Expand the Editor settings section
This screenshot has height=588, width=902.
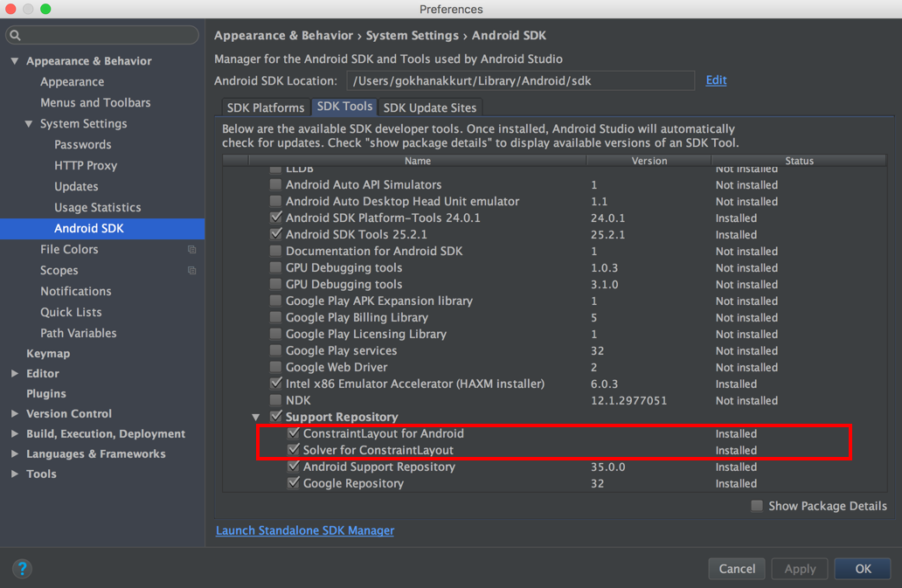[15, 374]
